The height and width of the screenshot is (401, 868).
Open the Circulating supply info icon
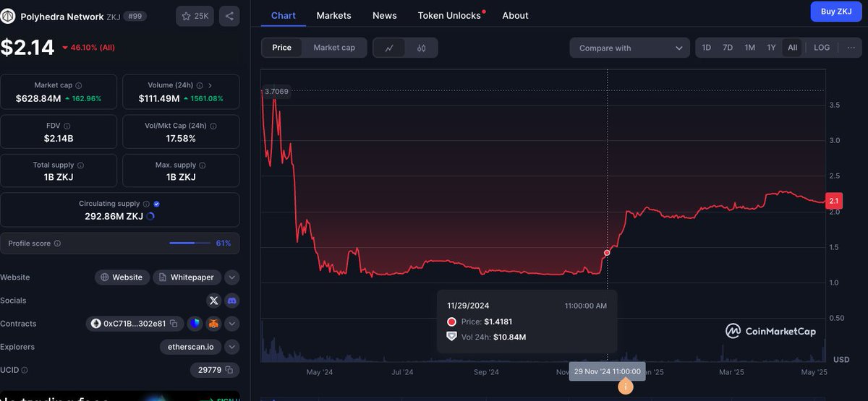146,204
